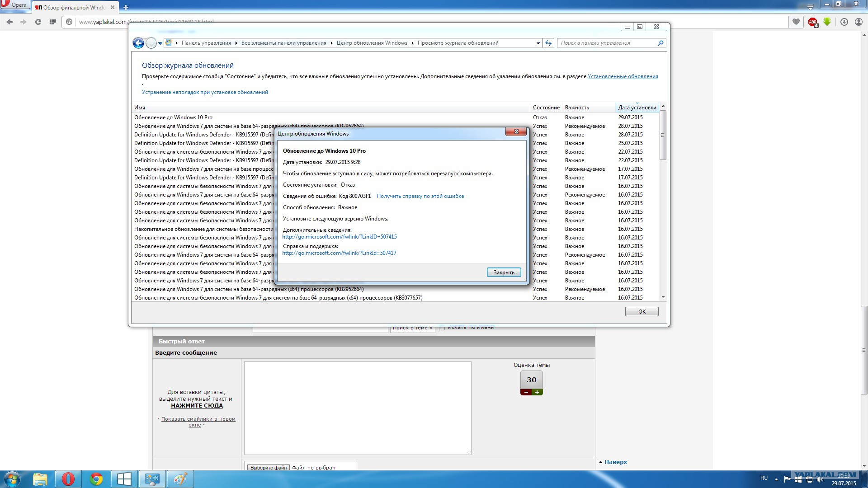Screen dimensions: 868x488
Task: Reload the page in Opera
Action: tap(38, 22)
